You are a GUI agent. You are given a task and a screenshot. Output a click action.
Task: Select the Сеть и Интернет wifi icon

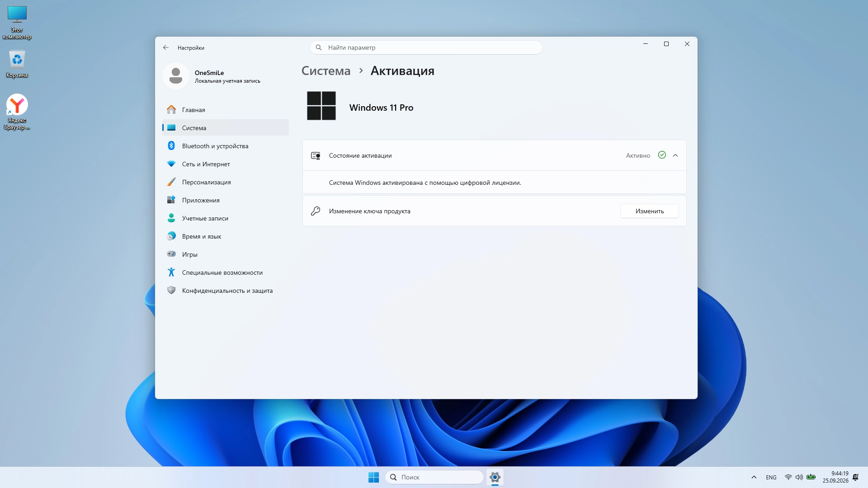click(171, 164)
